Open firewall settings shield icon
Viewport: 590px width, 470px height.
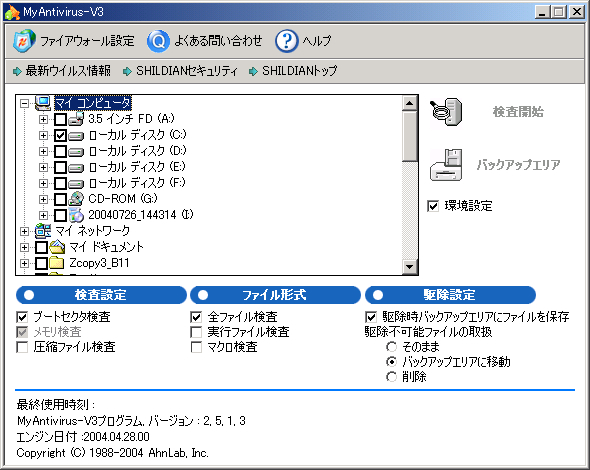click(x=24, y=40)
